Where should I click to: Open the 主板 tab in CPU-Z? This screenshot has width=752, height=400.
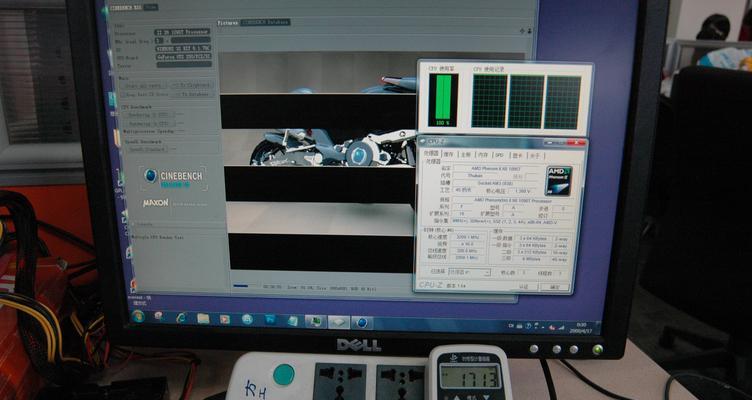(x=465, y=154)
